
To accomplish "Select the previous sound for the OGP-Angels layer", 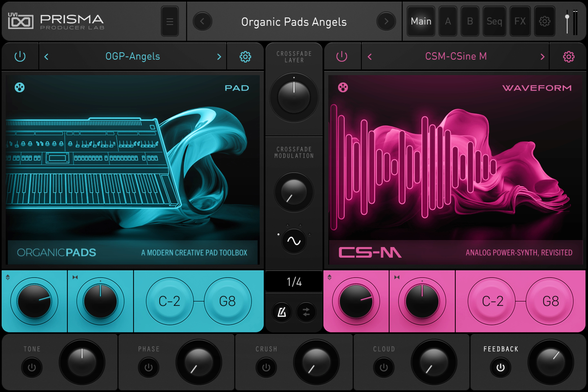I will tap(46, 57).
